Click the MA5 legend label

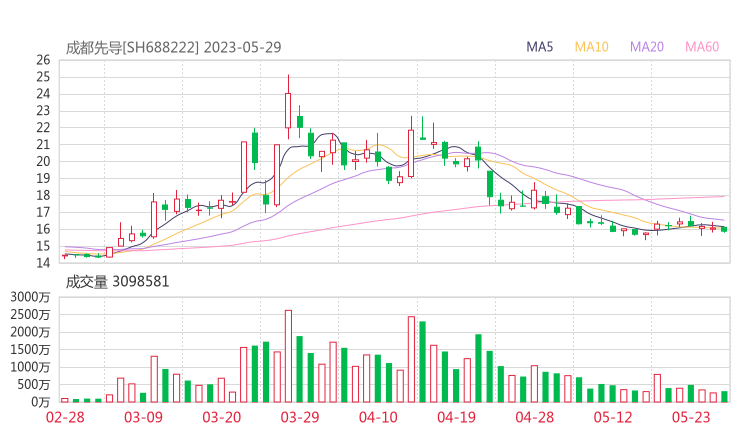(x=539, y=47)
